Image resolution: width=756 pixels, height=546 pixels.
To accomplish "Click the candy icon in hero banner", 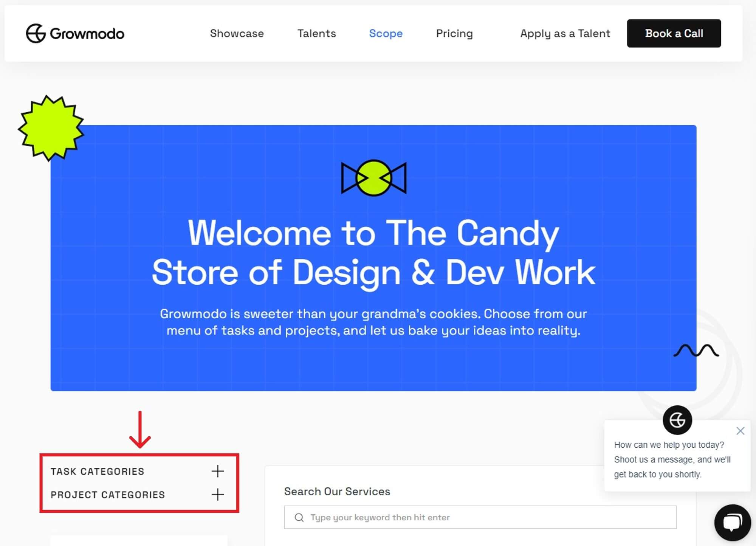I will tap(373, 178).
